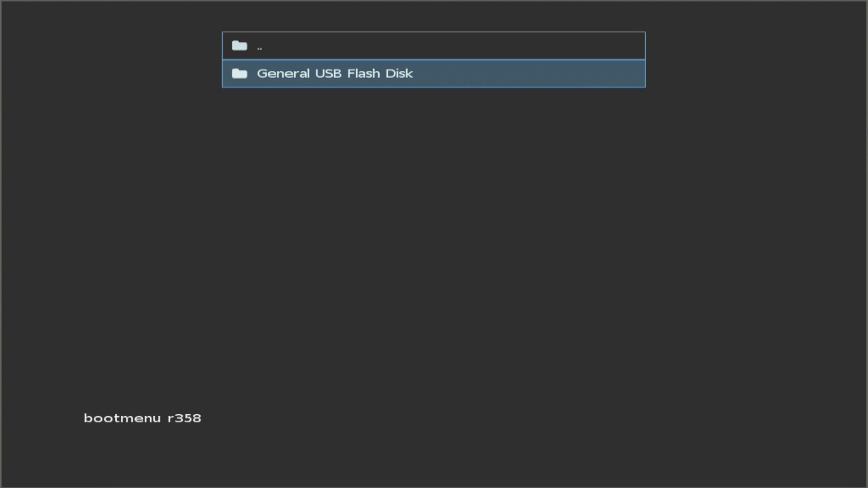Screen dimensions: 868x488
Task: Click the word 'USB' in the selected row
Action: pyautogui.click(x=328, y=73)
